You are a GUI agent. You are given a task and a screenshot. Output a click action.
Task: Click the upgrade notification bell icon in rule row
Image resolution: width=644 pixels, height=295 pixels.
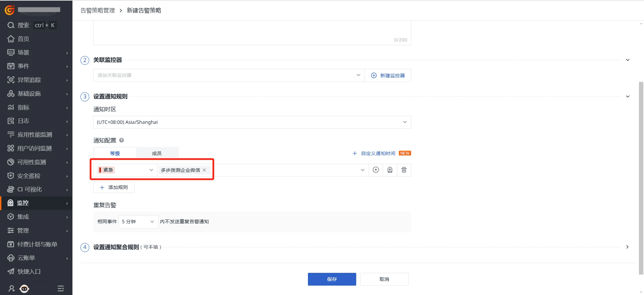click(390, 170)
